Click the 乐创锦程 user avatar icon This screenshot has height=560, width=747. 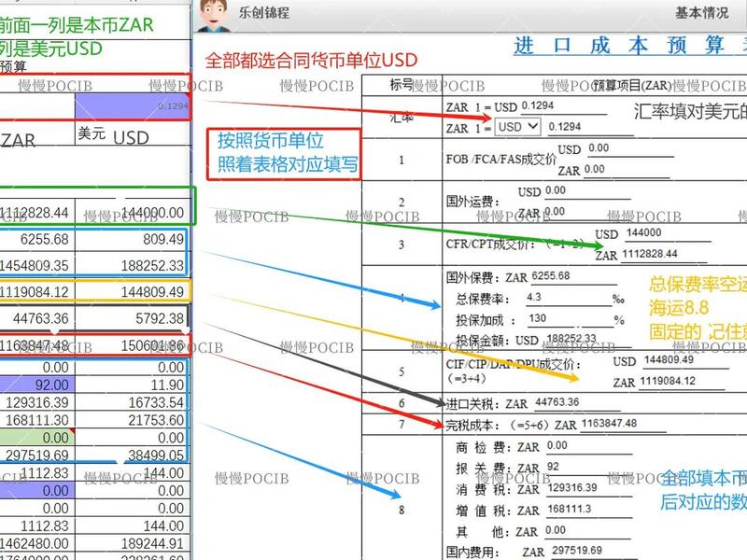tap(214, 16)
